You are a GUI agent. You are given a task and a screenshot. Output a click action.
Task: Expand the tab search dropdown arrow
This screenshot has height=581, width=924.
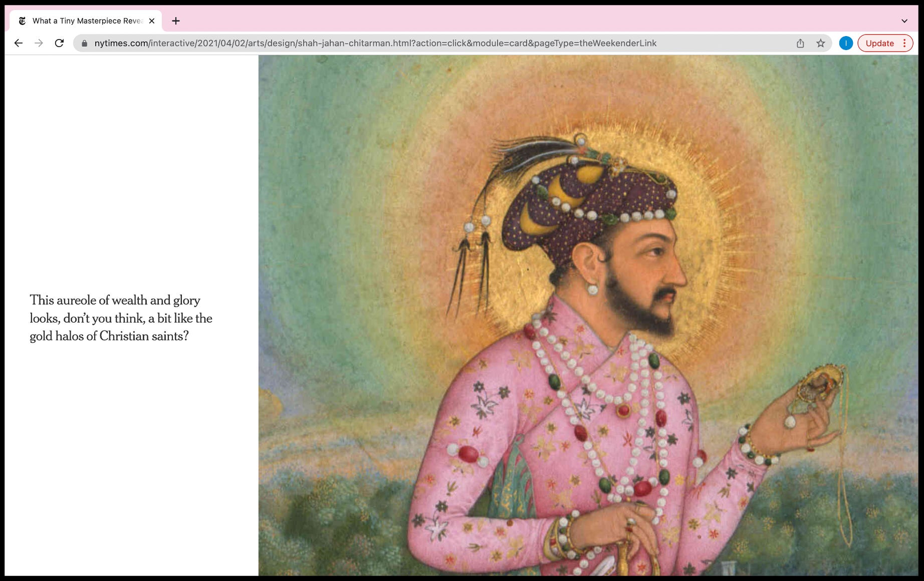coord(904,21)
